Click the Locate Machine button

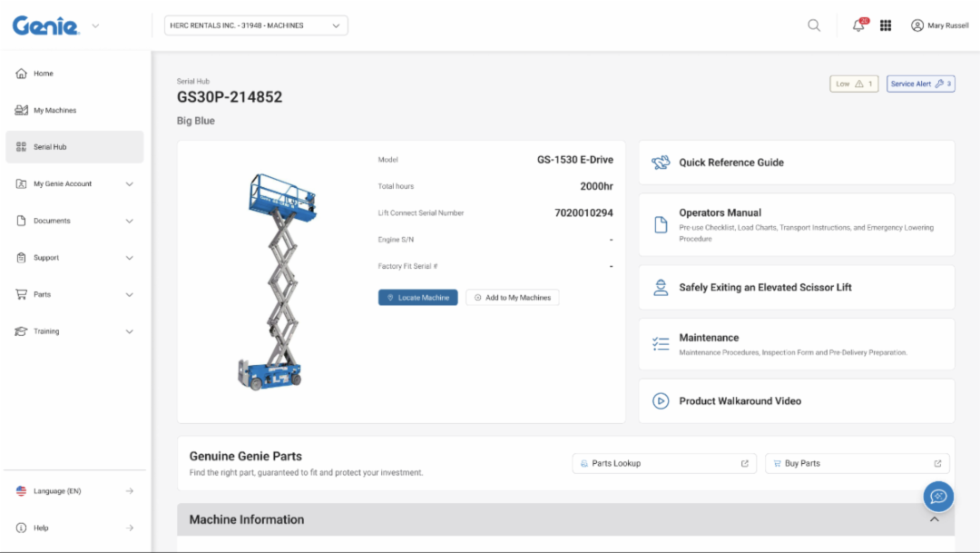(417, 297)
